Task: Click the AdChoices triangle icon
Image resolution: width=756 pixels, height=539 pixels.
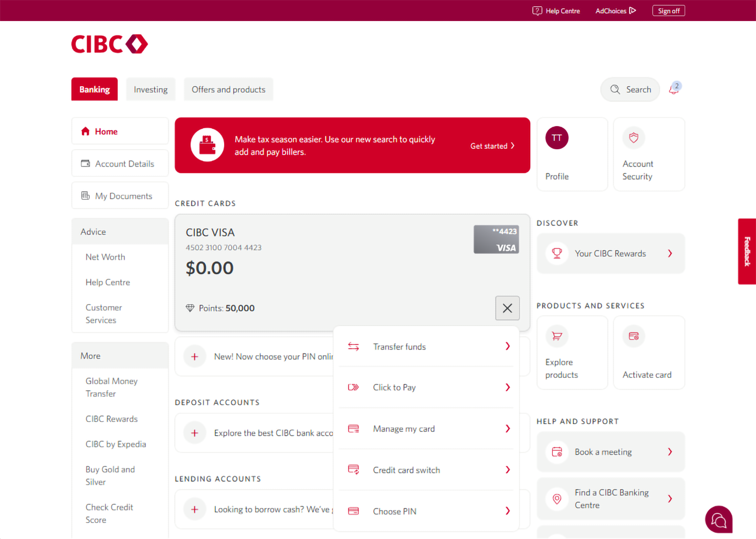Action: pyautogui.click(x=633, y=11)
